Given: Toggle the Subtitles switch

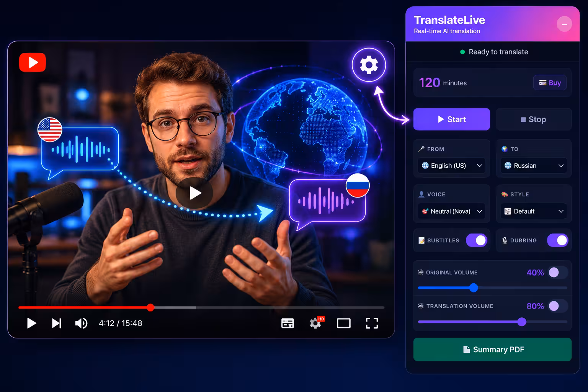Looking at the screenshot, I should point(477,240).
